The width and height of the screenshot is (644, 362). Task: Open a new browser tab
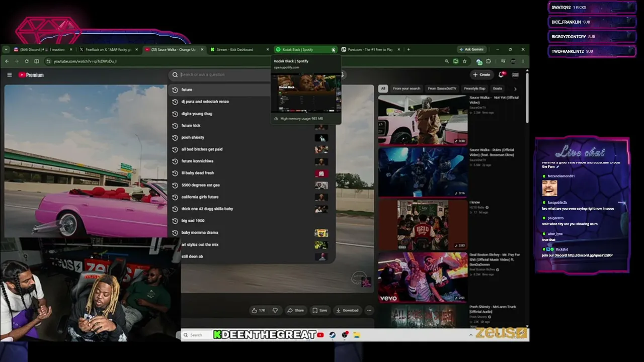pyautogui.click(x=409, y=49)
